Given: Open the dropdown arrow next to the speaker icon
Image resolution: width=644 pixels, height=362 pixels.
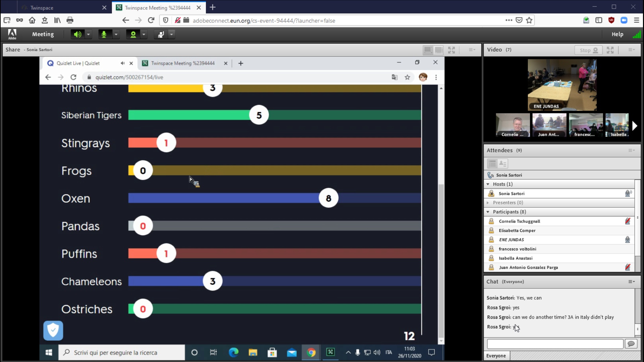Looking at the screenshot, I should coord(89,34).
